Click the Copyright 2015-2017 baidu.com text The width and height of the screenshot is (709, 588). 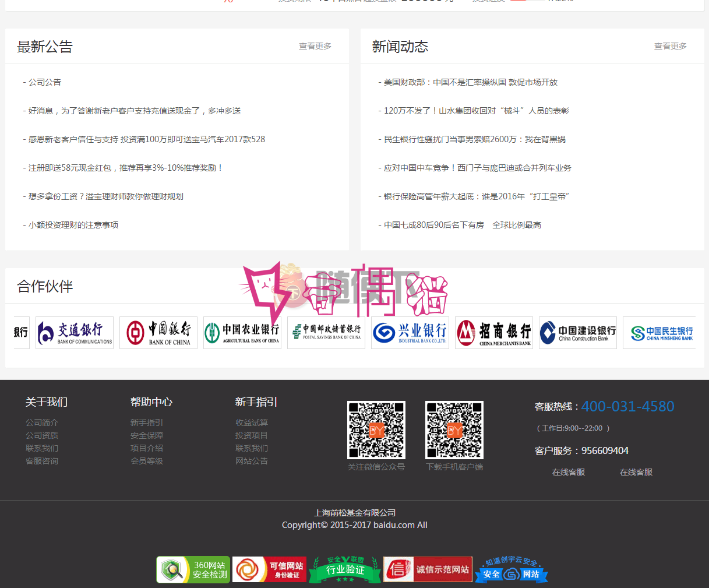[x=355, y=525]
